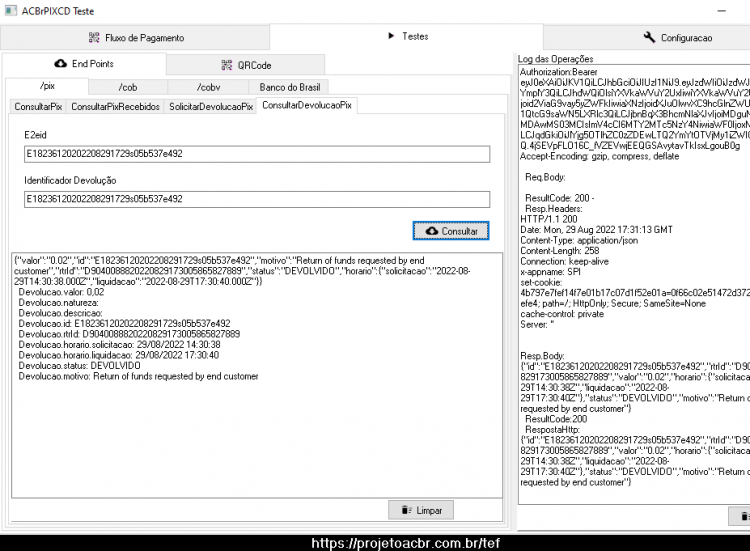This screenshot has height=551, width=750.
Task: Click the 'Devolucao.valor: 0,02' line
Action: click(61, 292)
